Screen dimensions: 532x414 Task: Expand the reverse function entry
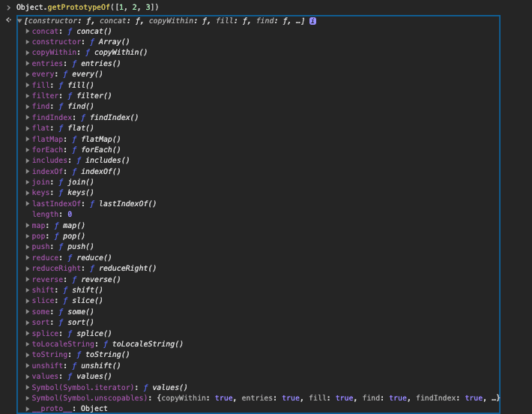[28, 279]
